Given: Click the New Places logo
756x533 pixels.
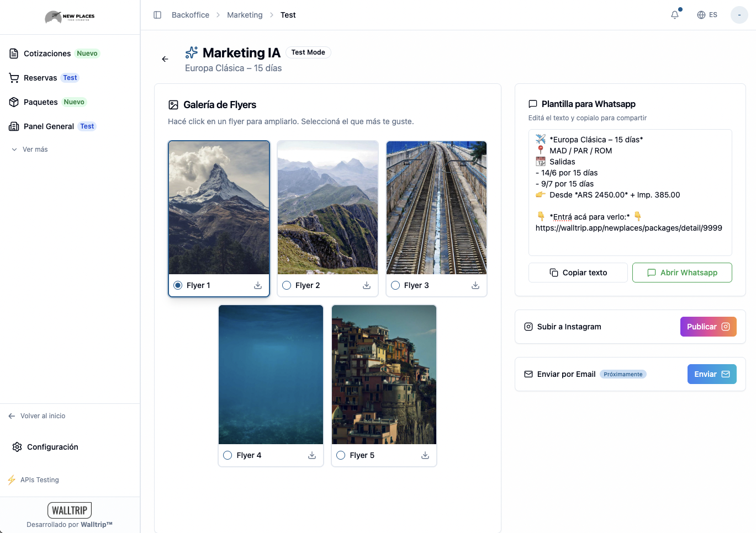Looking at the screenshot, I should [70, 17].
